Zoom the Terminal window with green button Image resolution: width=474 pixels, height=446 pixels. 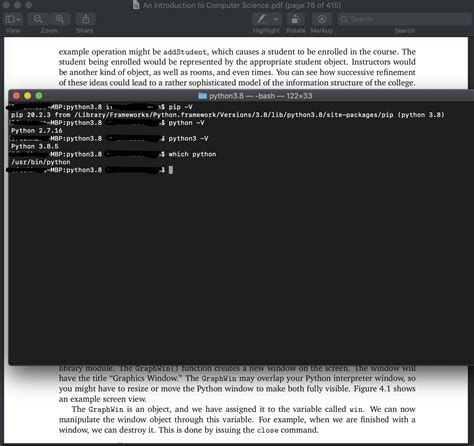(39, 96)
